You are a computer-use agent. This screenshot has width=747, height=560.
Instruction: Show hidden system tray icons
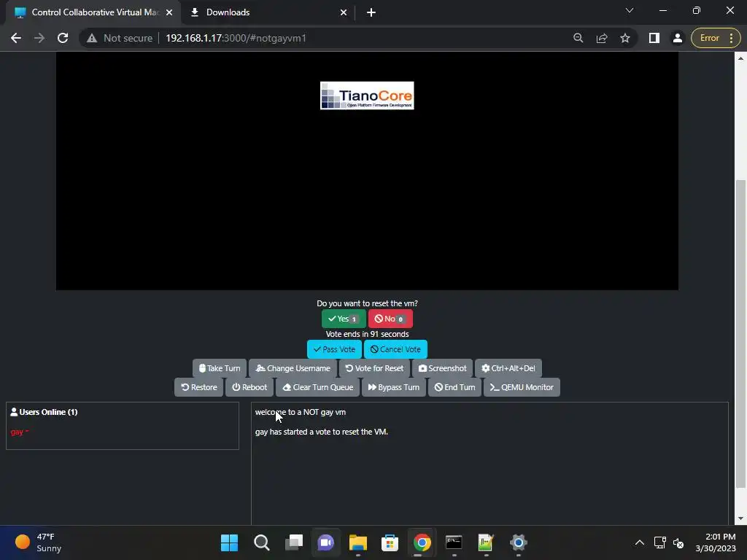coord(639,542)
